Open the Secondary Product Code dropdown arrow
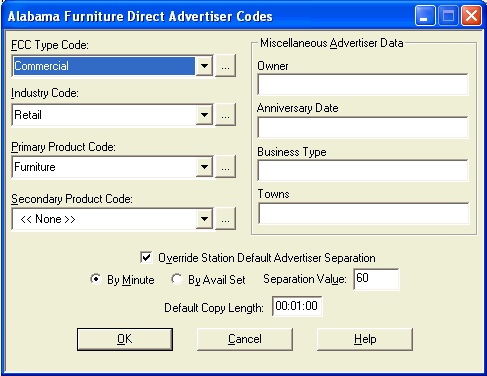Screen dimensions: 487x376 point(204,219)
